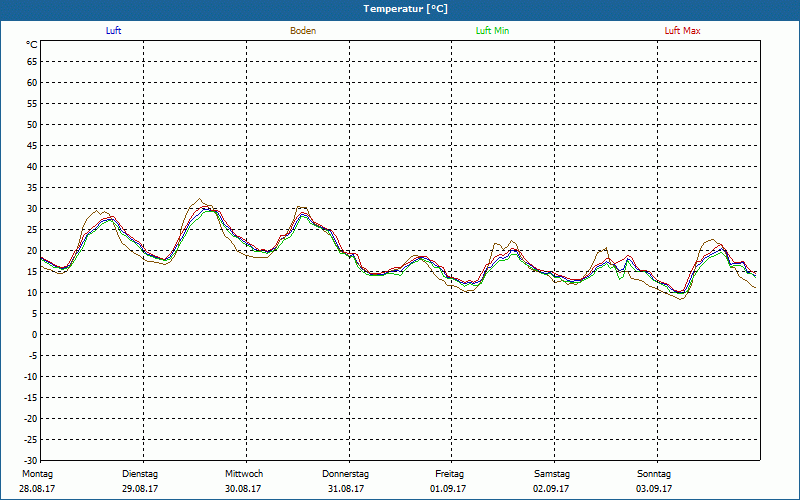Click the 65 value on temperature axis
Screen dimensions: 800x500
[32, 62]
